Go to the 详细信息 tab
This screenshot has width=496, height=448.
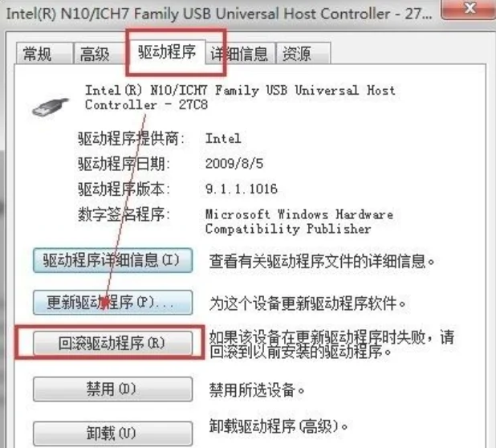239,54
